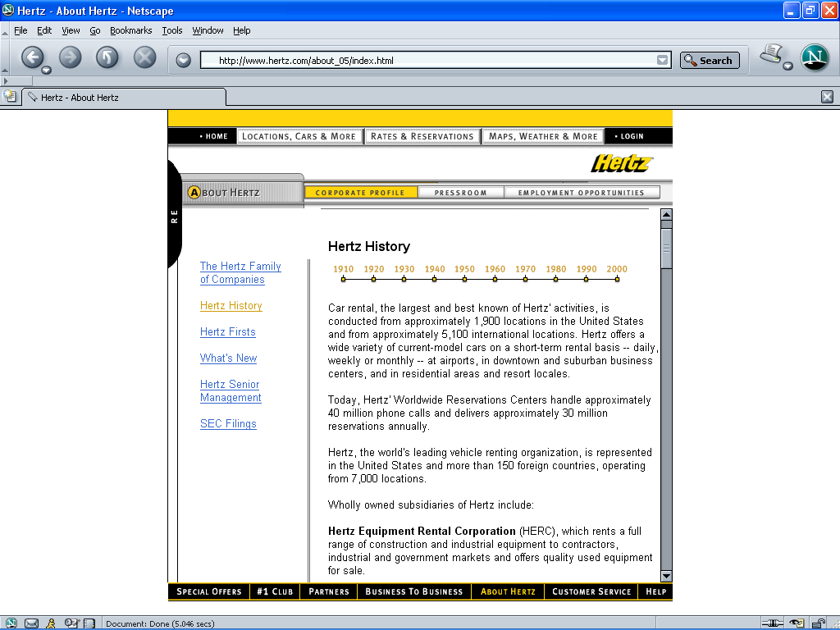Click the Print icon in toolbar
The image size is (840, 630).
(771, 54)
